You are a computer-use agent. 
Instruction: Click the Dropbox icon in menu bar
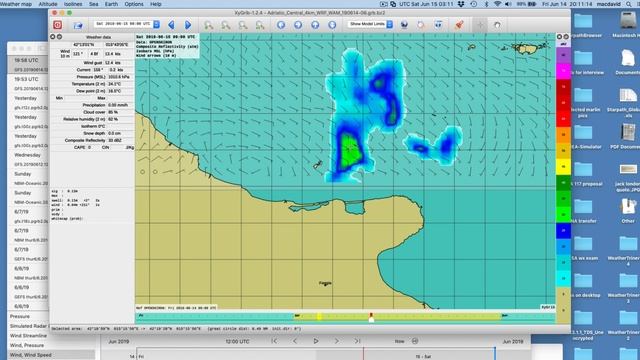tap(461, 4)
